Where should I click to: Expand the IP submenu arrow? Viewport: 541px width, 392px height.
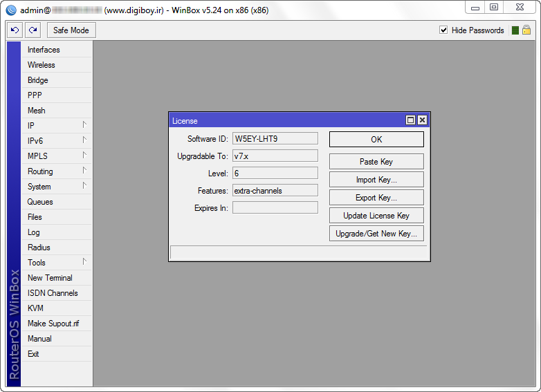(x=84, y=124)
